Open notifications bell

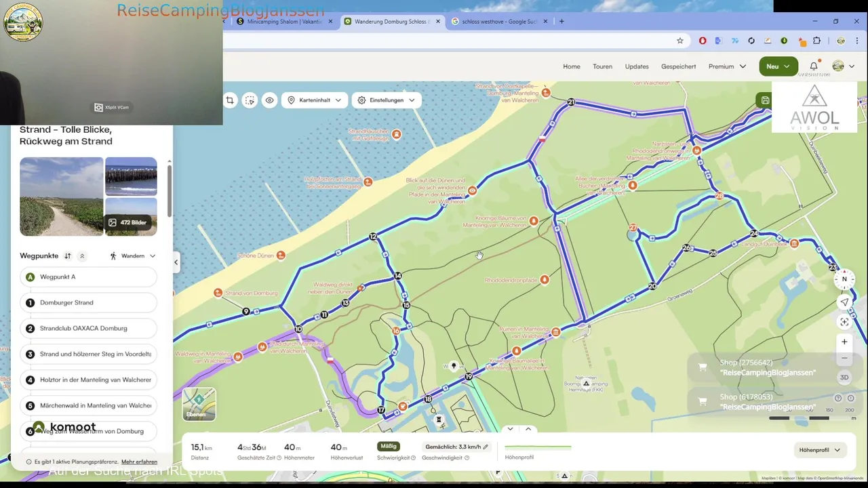tap(814, 66)
